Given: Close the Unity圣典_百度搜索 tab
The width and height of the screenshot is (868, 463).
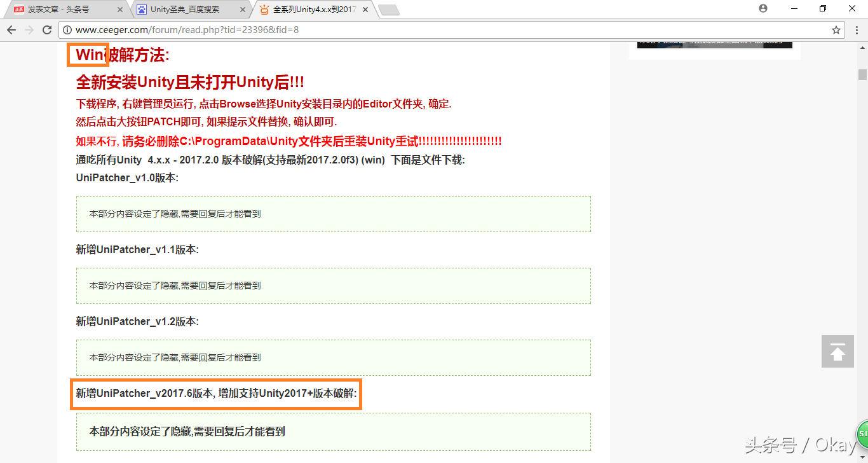Looking at the screenshot, I should click(243, 10).
